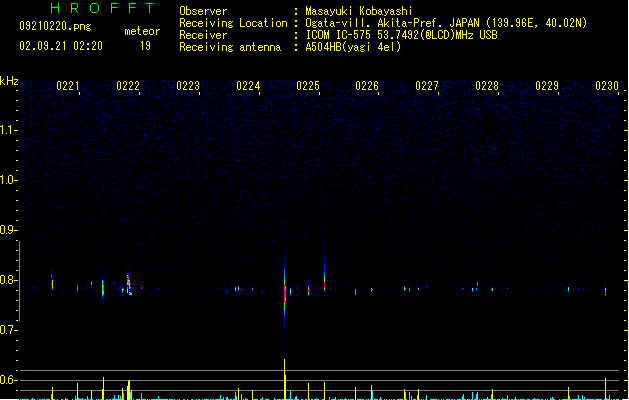Click the 0222 time marker
The height and width of the screenshot is (400, 629).
click(128, 86)
